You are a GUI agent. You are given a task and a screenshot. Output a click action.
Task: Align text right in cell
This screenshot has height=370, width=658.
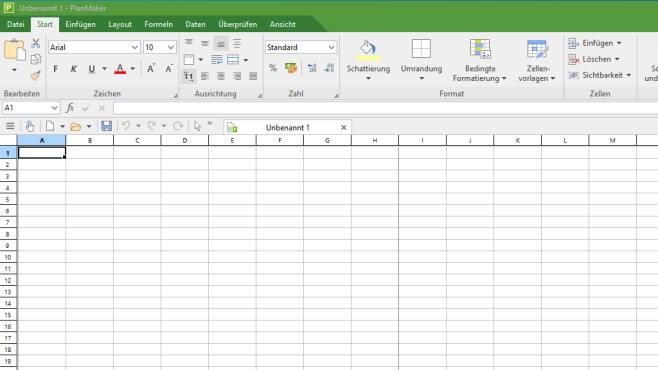tap(237, 76)
